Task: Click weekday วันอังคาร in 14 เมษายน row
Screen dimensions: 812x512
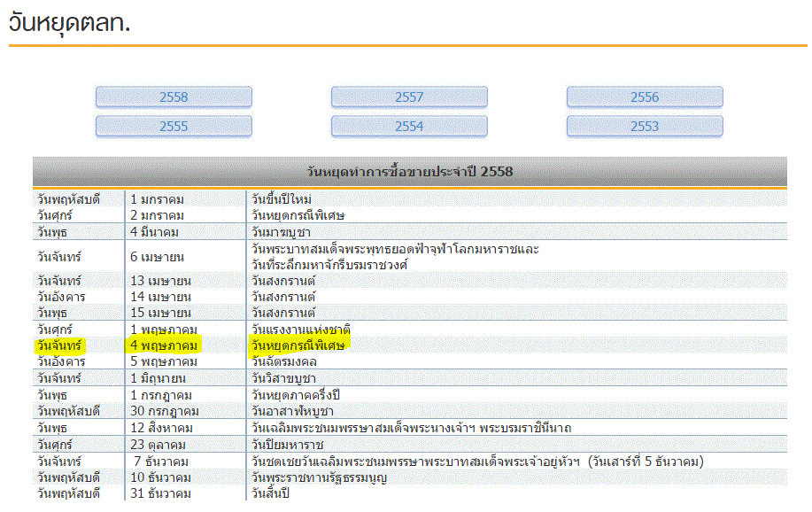Action: [x=61, y=297]
